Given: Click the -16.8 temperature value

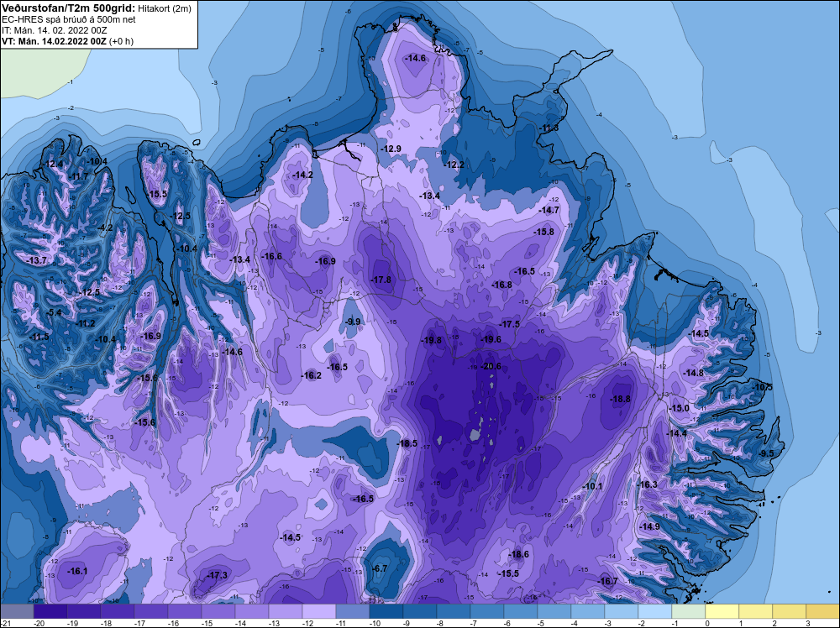Looking at the screenshot, I should click(x=502, y=285).
